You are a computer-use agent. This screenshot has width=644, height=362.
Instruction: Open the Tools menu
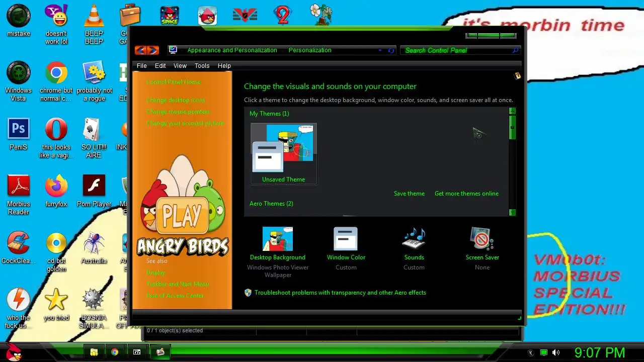(202, 66)
